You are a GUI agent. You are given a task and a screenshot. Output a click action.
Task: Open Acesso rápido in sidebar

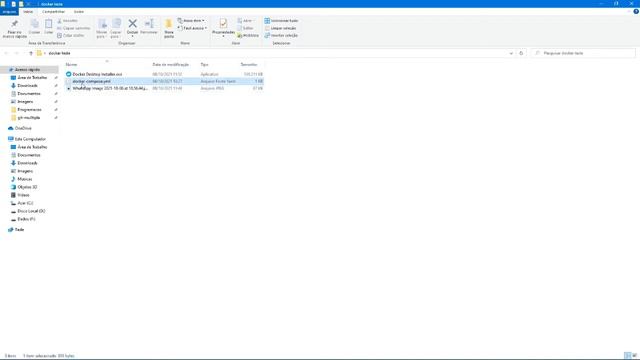pyautogui.click(x=27, y=70)
